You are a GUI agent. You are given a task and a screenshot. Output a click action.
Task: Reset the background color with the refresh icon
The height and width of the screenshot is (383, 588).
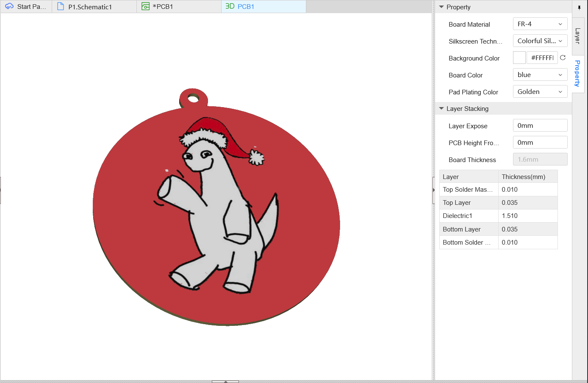[563, 58]
